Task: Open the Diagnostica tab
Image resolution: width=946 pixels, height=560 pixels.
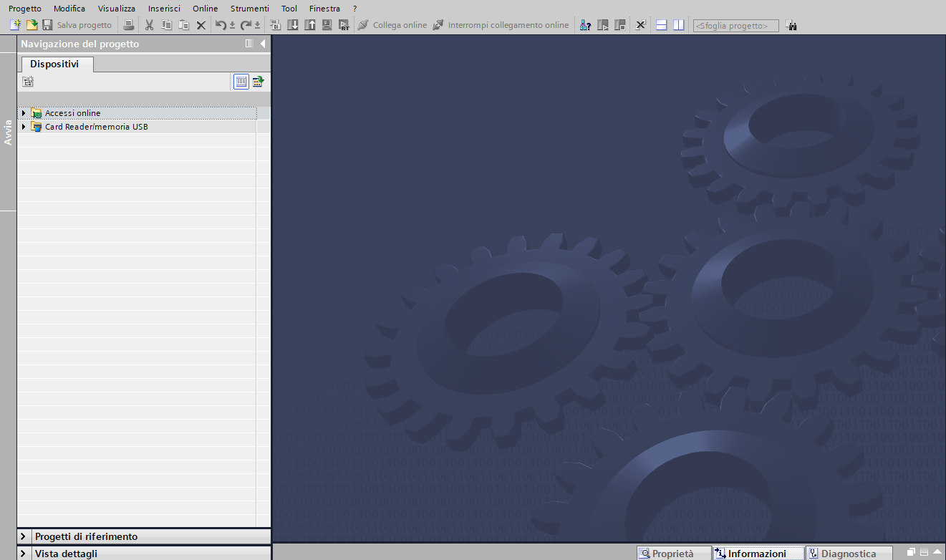Action: coord(849,554)
